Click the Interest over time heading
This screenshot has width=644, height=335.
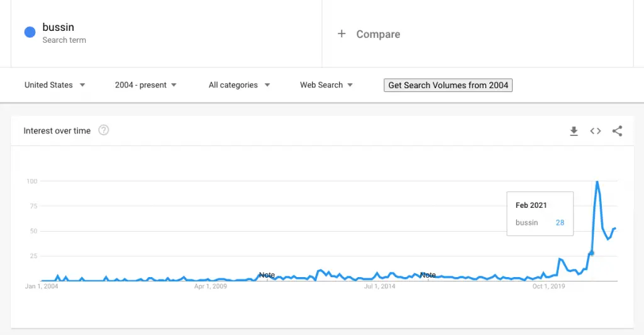[x=57, y=131]
